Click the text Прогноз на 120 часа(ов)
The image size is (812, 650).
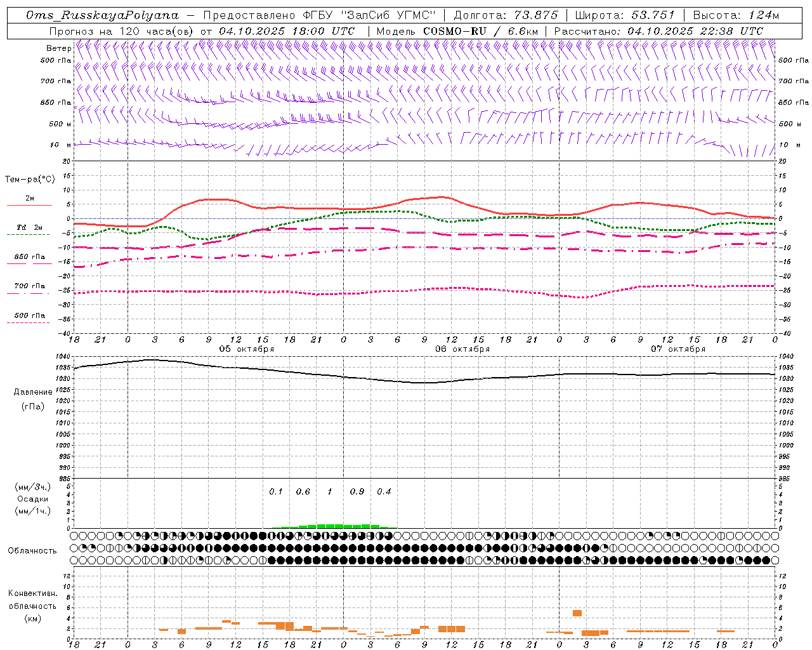122,31
